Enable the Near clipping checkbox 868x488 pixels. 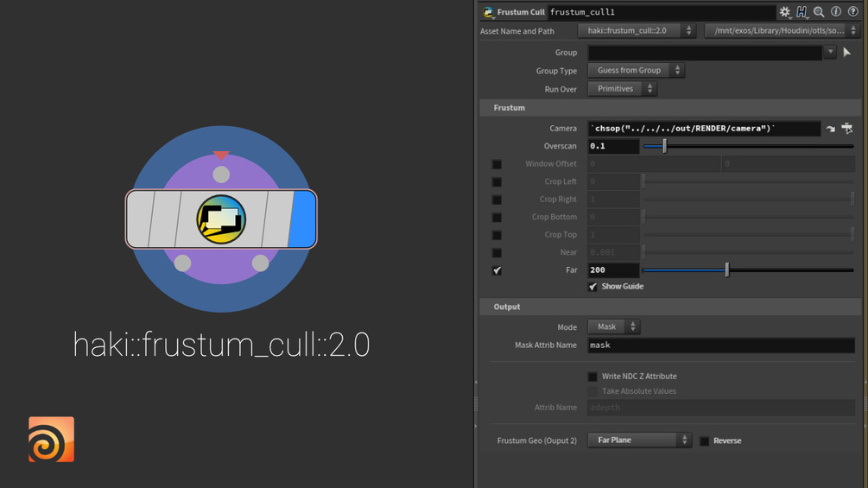(x=497, y=253)
